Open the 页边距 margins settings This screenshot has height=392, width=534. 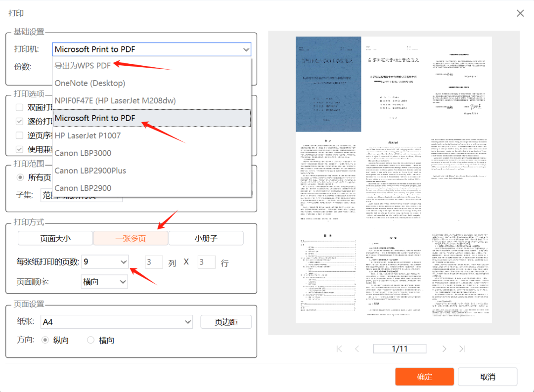[226, 322]
